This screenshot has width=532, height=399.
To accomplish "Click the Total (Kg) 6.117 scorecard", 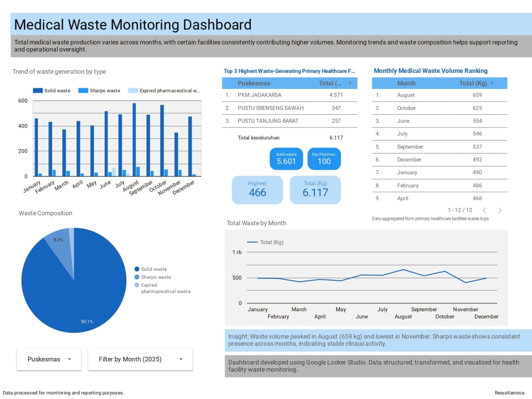I will pos(315,190).
